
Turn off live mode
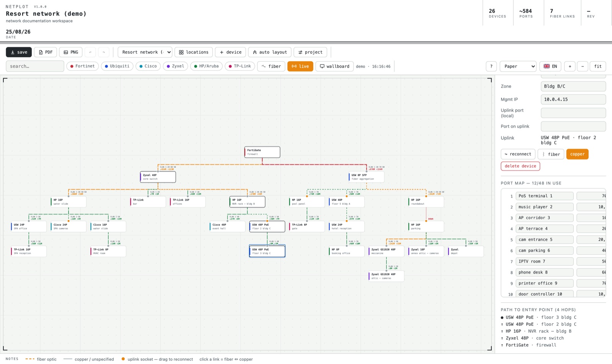300,66
